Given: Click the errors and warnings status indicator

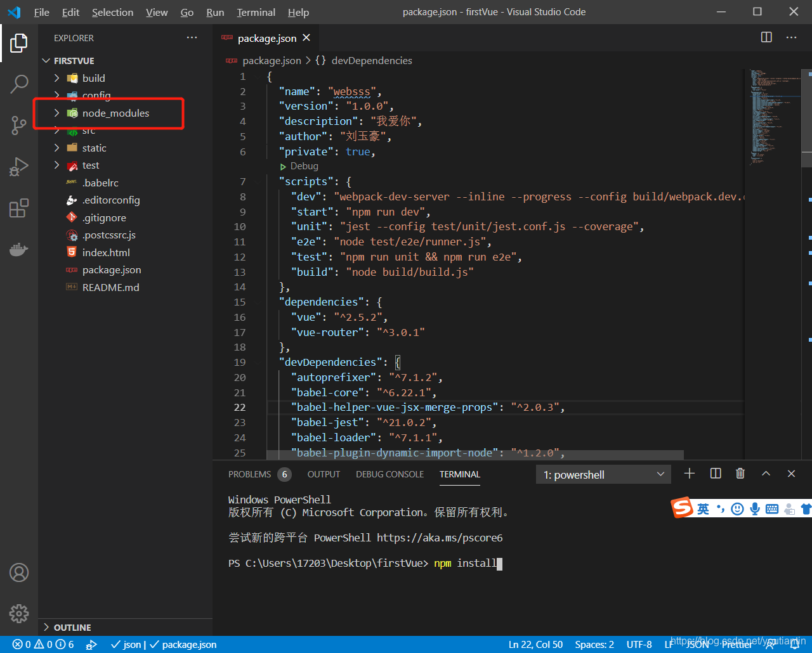Looking at the screenshot, I should 43,644.
